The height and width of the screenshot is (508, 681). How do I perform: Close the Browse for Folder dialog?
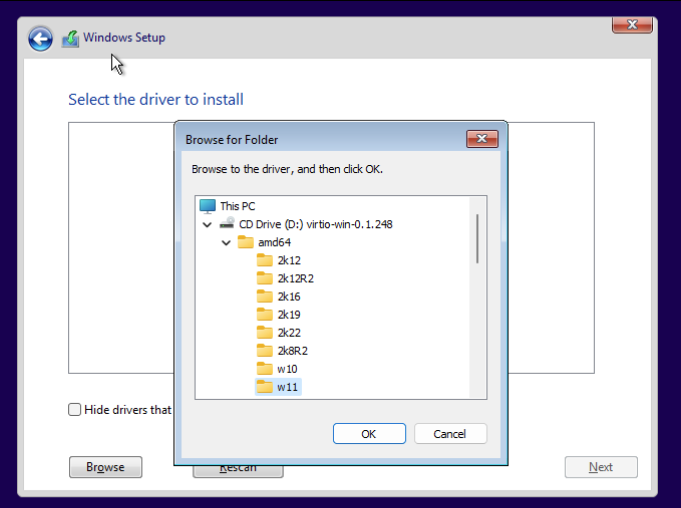[x=482, y=139]
